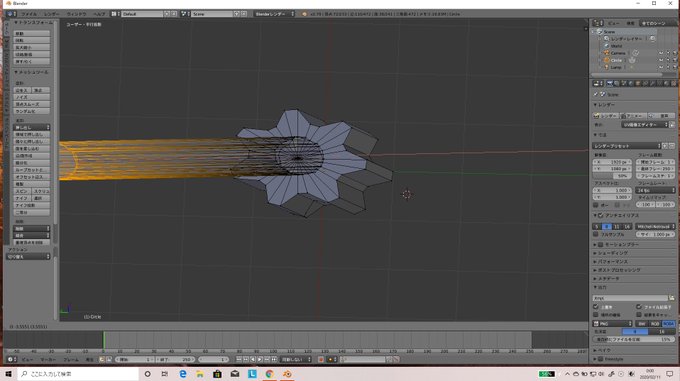
Task: Open the Blender icon in Windows taskbar
Action: coord(287,374)
